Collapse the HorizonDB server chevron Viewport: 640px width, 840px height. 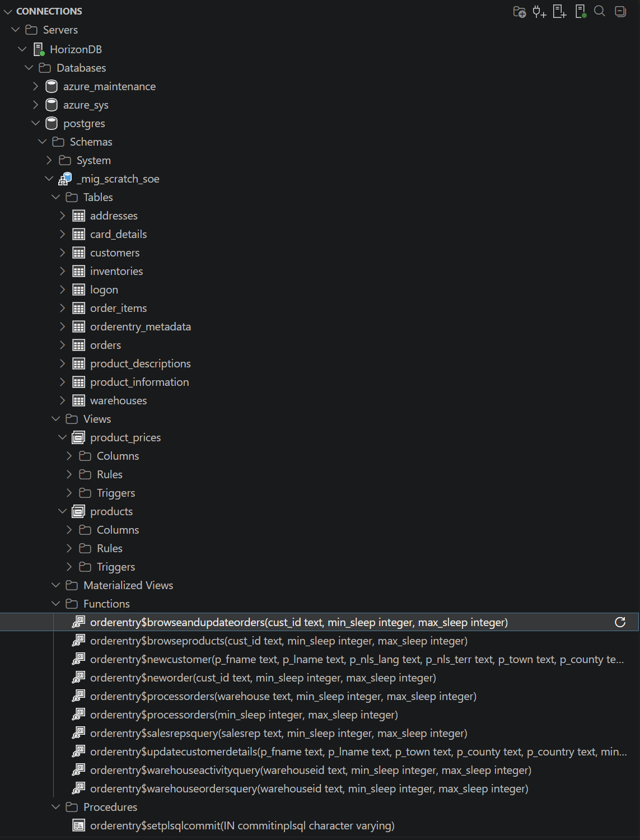[22, 49]
